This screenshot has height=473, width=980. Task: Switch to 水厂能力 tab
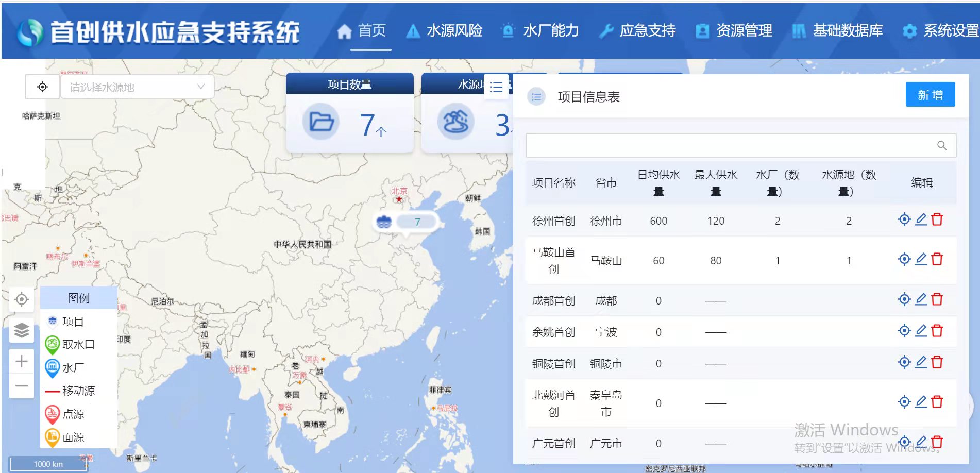pos(540,31)
